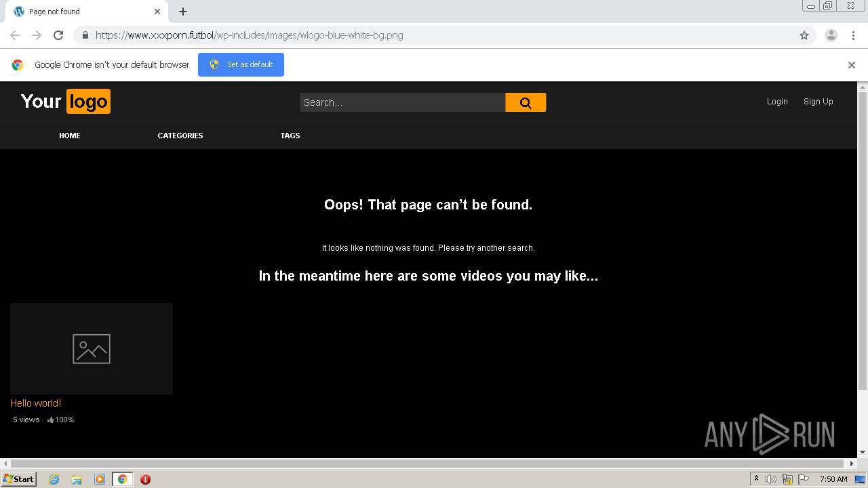Click the address bar URL

click(x=249, y=35)
